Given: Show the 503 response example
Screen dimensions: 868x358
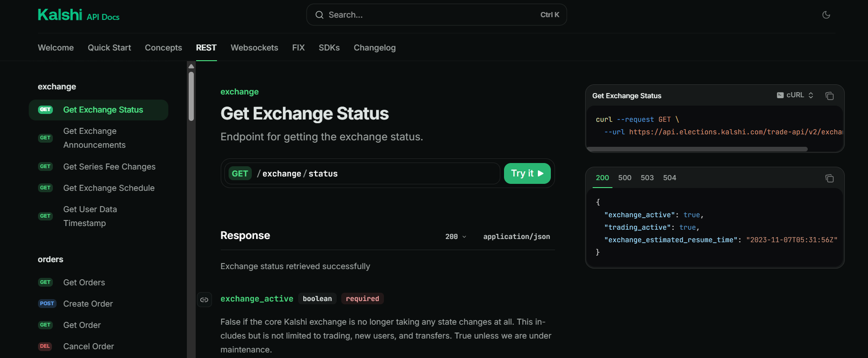Looking at the screenshot, I should coord(647,178).
